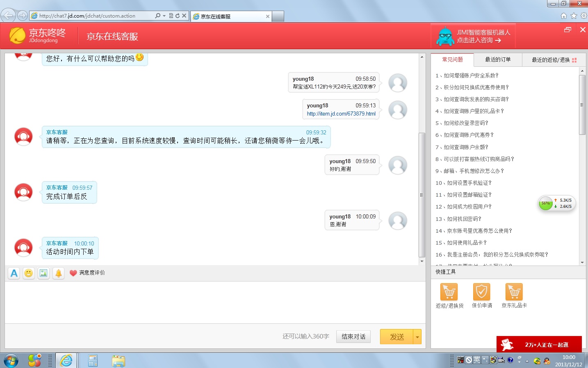Open the address bar autocomplete dropdown arrow

[x=164, y=16]
